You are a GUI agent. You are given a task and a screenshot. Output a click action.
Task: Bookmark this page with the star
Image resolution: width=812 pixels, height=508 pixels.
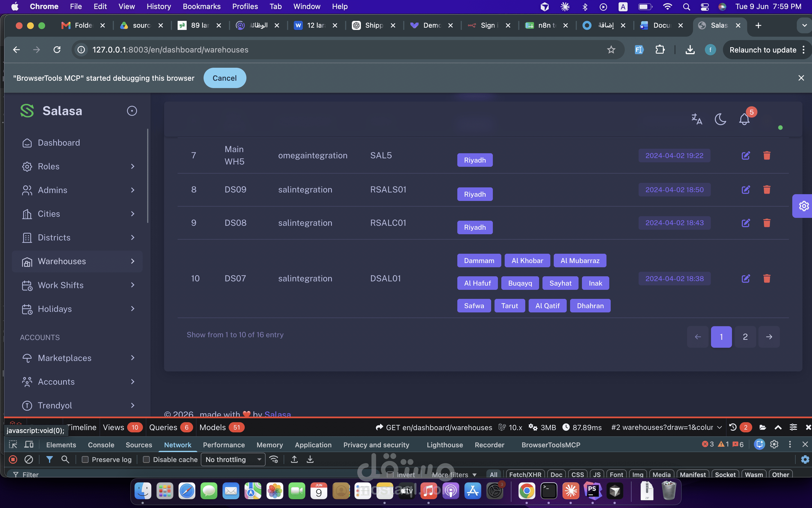pos(611,50)
